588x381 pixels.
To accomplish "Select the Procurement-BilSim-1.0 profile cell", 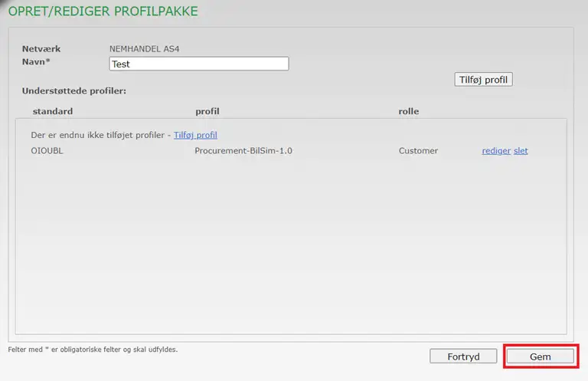I will point(243,151).
